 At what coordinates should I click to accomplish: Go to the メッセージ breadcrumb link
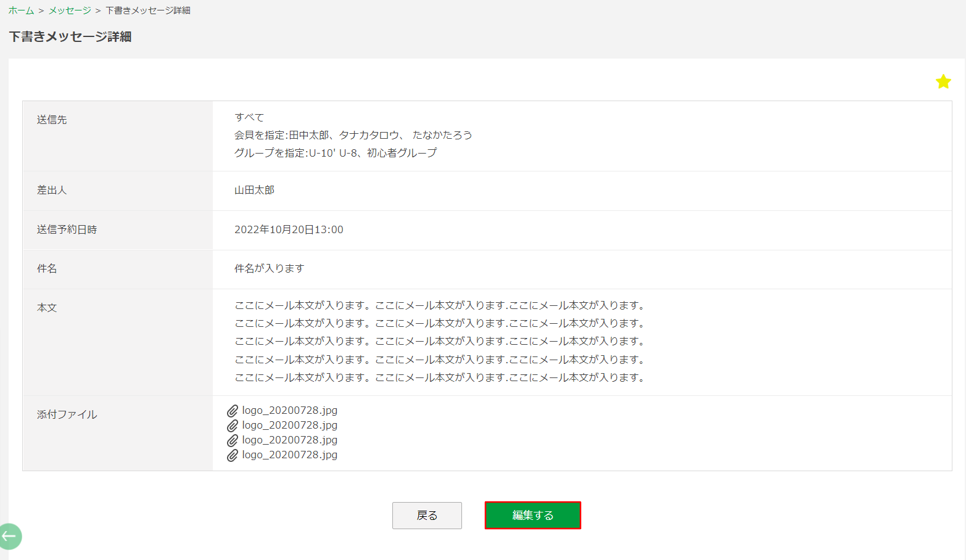click(70, 10)
